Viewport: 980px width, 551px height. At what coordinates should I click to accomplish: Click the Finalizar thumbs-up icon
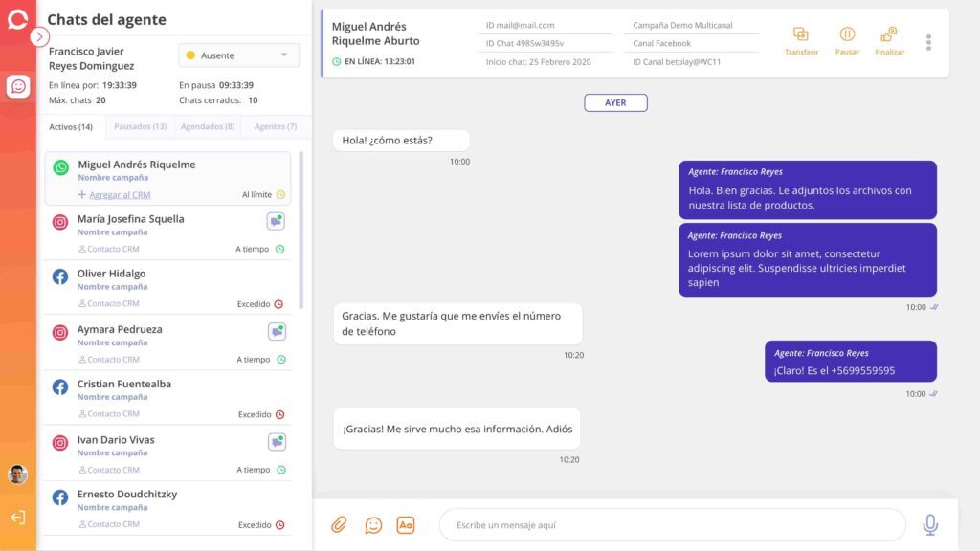click(889, 36)
